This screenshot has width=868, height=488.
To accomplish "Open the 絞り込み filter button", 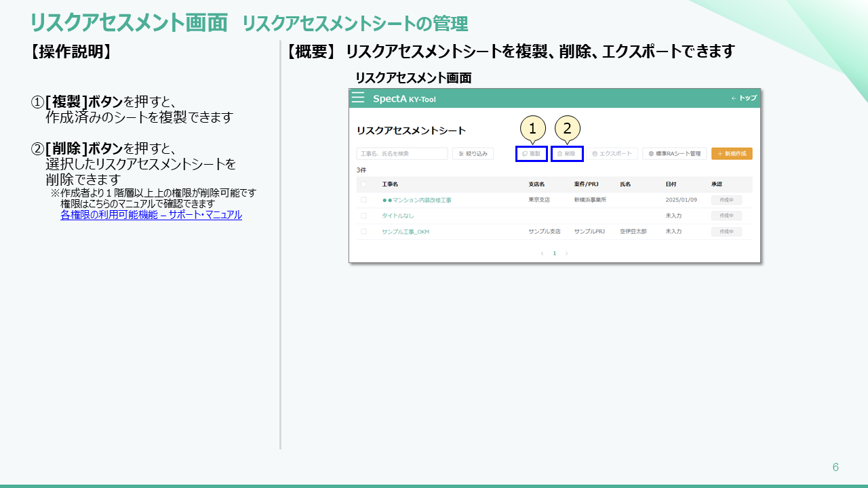I will [x=473, y=154].
